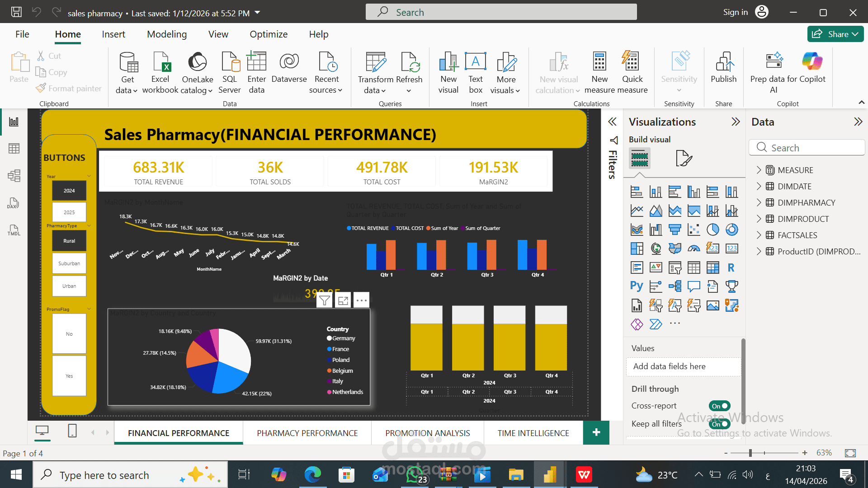Adjust the zoom slider handle

[x=750, y=453]
